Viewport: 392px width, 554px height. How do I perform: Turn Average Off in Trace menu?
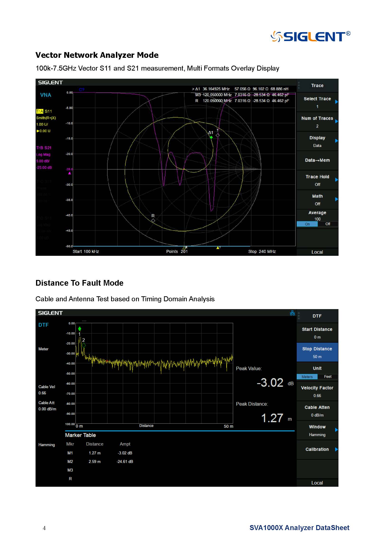328,224
